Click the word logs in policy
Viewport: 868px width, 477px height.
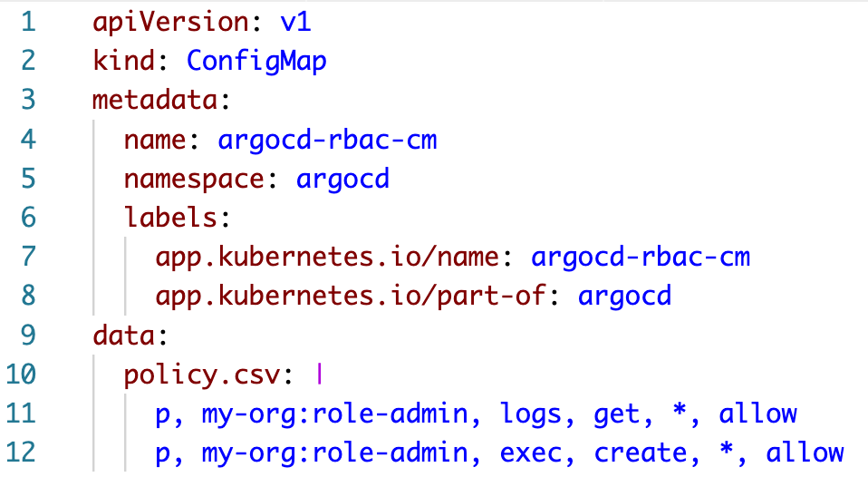pyautogui.click(x=530, y=413)
